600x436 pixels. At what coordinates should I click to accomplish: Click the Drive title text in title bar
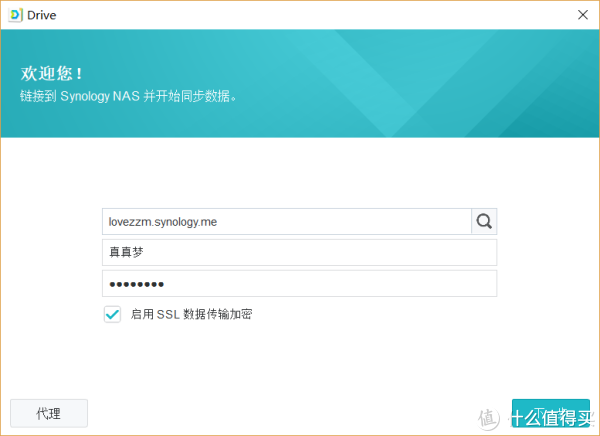tap(43, 14)
